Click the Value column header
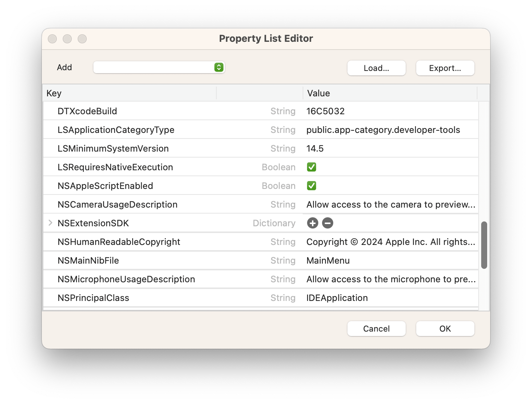The image size is (532, 404). pyautogui.click(x=318, y=93)
